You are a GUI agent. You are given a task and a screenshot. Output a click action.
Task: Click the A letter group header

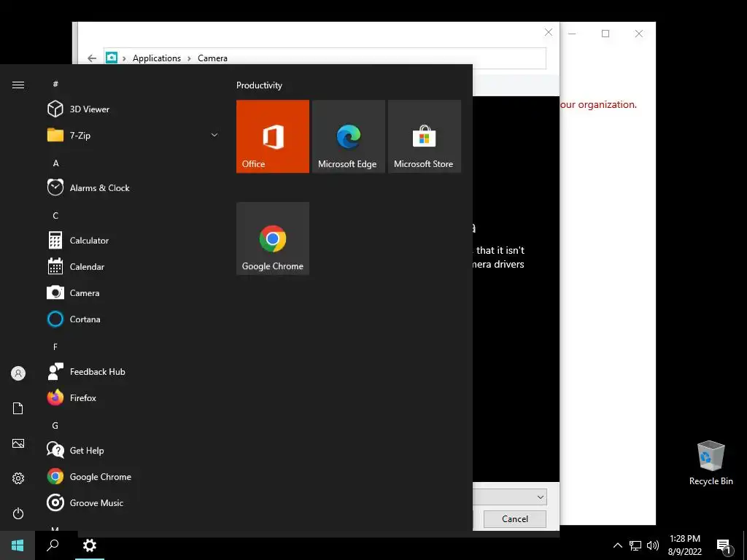[55, 163]
